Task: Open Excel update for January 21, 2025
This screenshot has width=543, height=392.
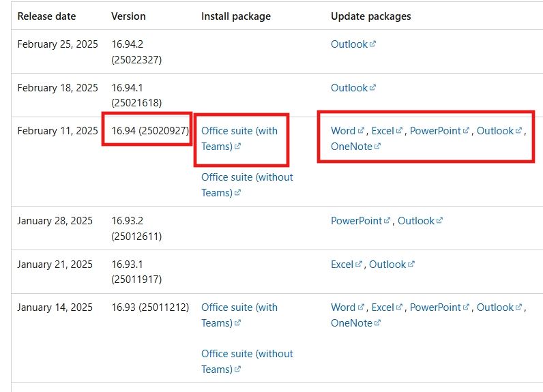Action: (347, 265)
